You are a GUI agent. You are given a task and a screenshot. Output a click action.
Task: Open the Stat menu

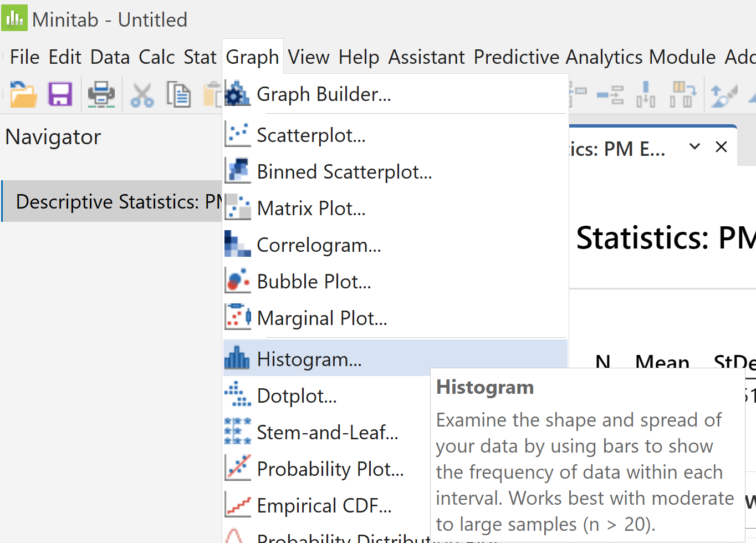coord(200,57)
